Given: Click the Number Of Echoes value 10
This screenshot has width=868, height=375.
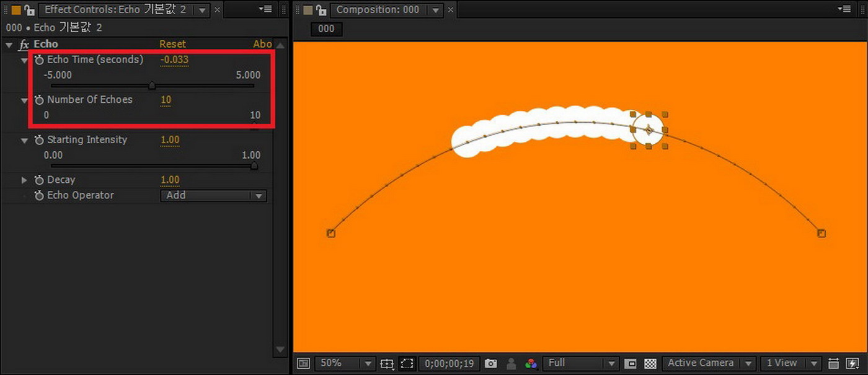Looking at the screenshot, I should click(x=166, y=100).
